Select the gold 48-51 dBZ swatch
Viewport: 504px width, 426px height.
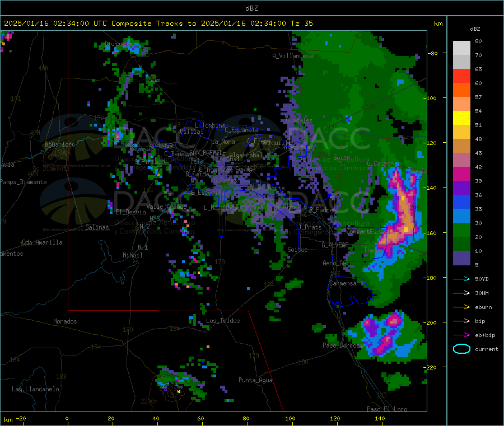(x=461, y=132)
